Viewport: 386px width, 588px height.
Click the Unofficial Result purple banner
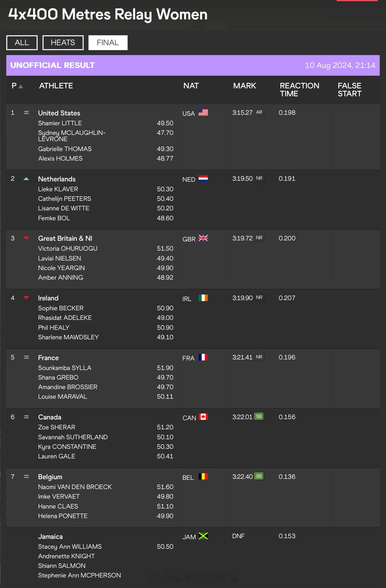coord(193,65)
